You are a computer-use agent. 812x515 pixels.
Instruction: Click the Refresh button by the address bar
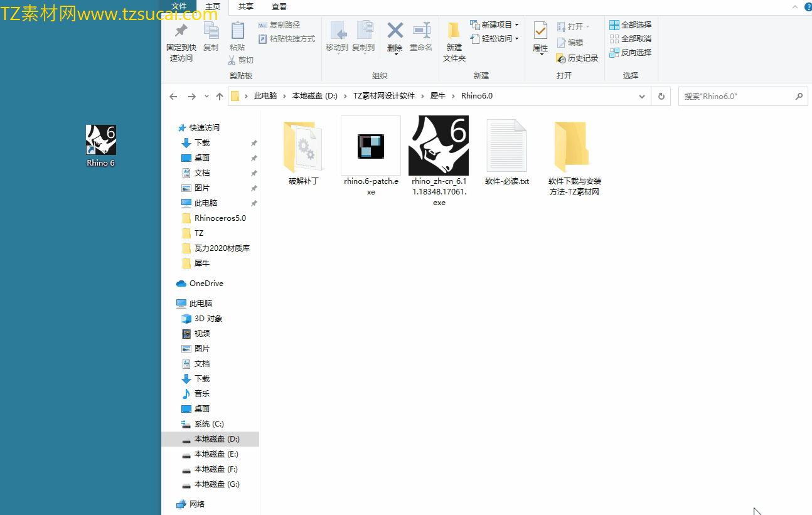click(661, 97)
